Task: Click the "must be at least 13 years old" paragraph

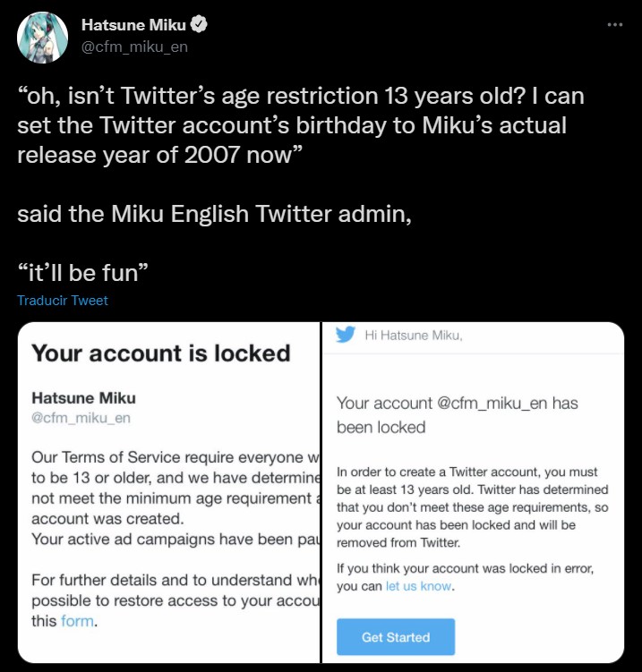Action: coord(473,506)
